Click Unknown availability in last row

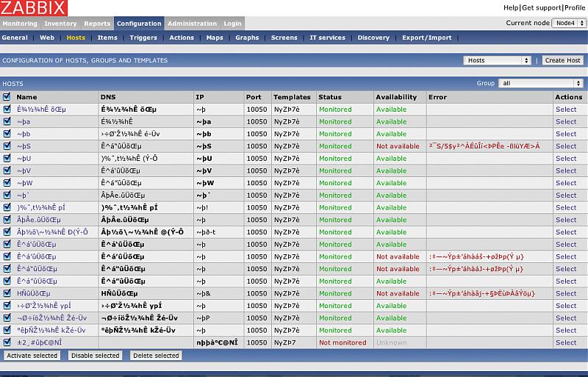391,342
